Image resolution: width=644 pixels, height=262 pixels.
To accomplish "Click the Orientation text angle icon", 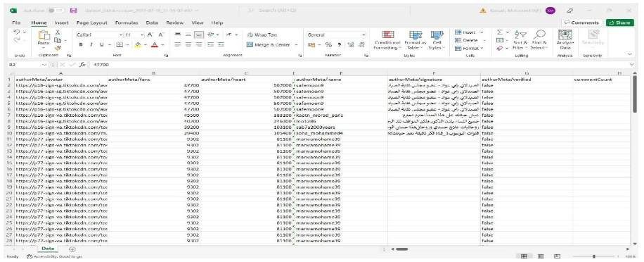I will [210, 35].
